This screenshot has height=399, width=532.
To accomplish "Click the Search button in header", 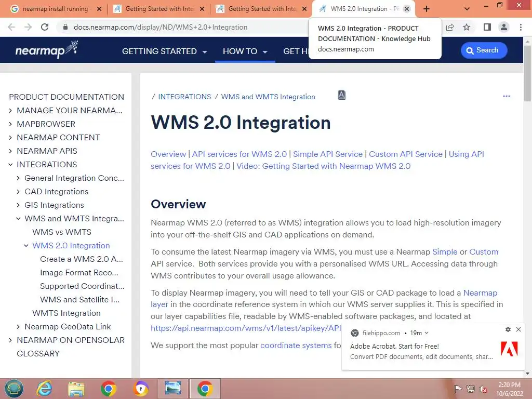I will (x=484, y=50).
